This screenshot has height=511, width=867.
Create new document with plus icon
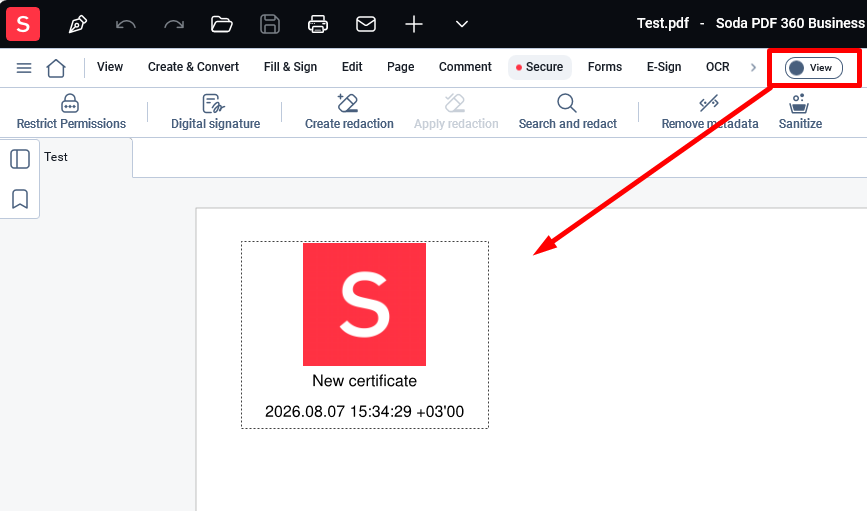[x=414, y=24]
